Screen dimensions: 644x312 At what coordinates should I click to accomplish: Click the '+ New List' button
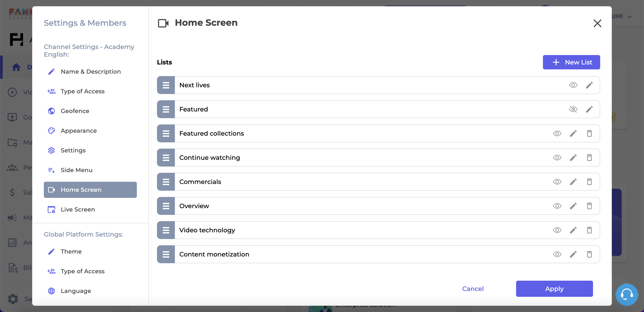[x=572, y=62]
